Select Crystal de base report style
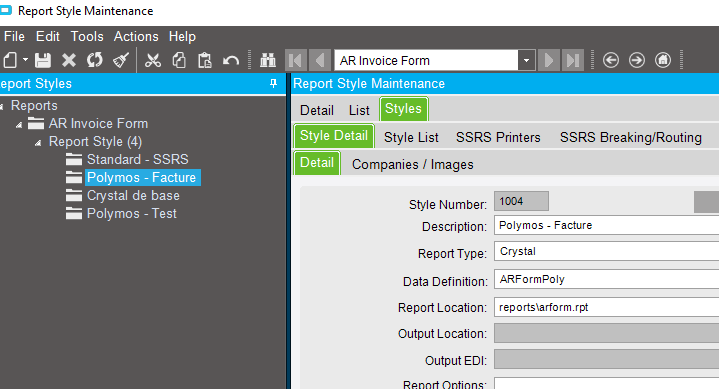 (133, 195)
